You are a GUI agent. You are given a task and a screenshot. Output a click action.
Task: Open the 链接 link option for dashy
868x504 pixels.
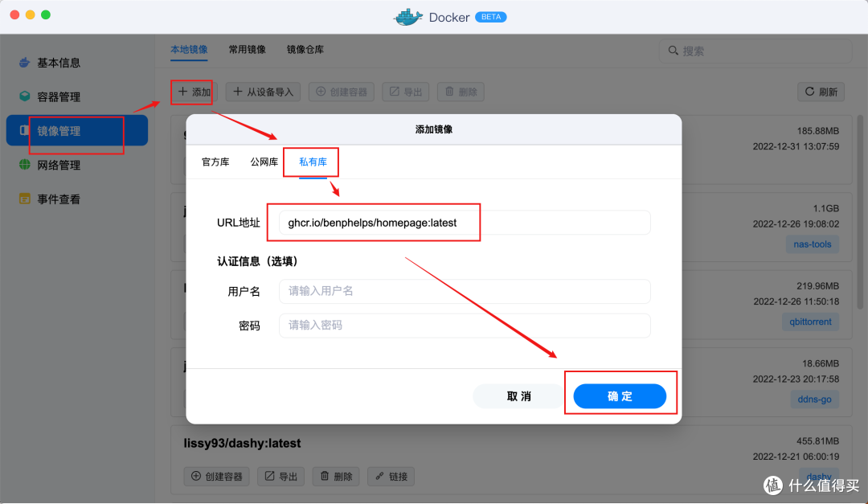(391, 476)
